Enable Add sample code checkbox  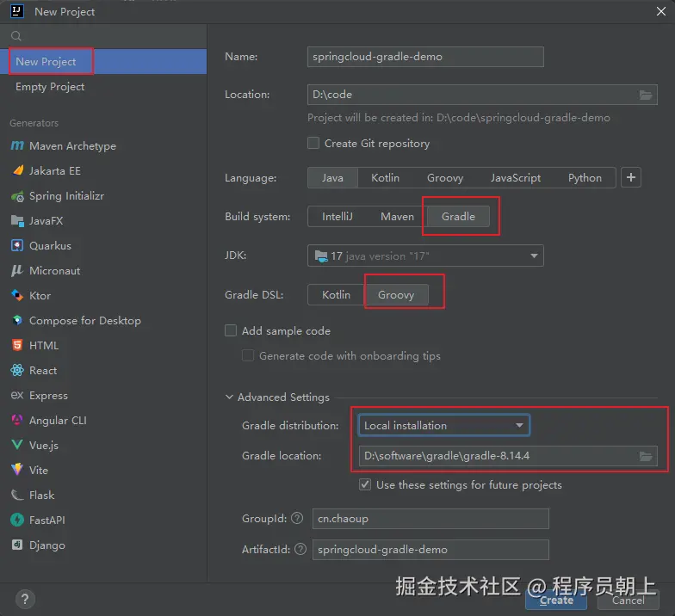coord(231,330)
